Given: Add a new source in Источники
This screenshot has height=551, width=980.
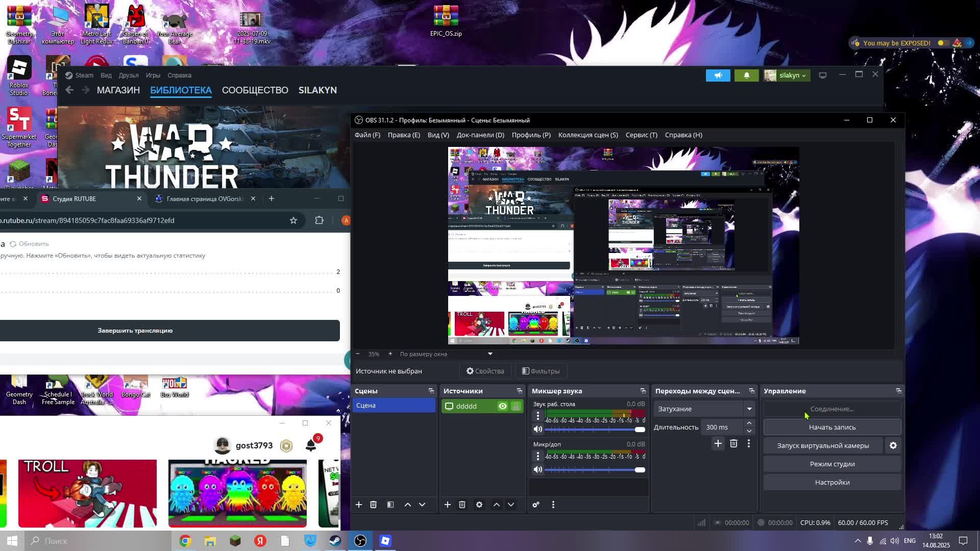Looking at the screenshot, I should coord(448,505).
